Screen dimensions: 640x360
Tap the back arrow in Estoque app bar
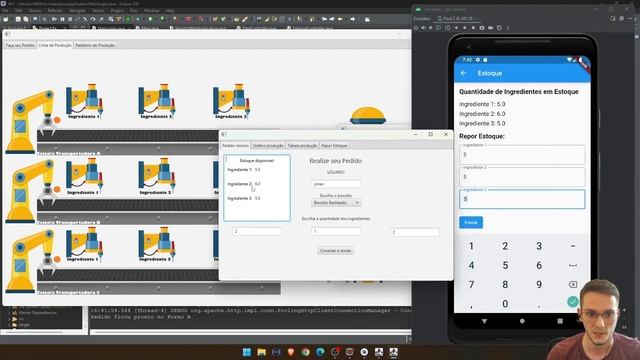click(464, 73)
